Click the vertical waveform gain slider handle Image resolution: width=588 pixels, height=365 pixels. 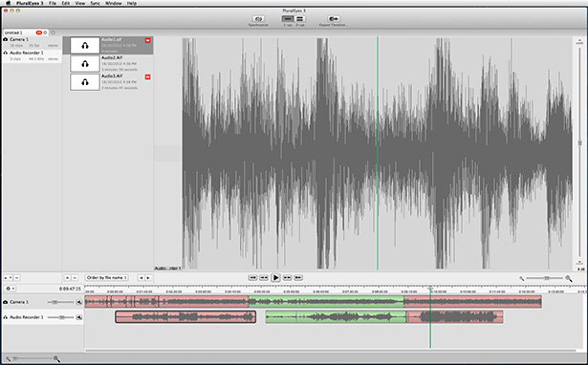(579, 142)
